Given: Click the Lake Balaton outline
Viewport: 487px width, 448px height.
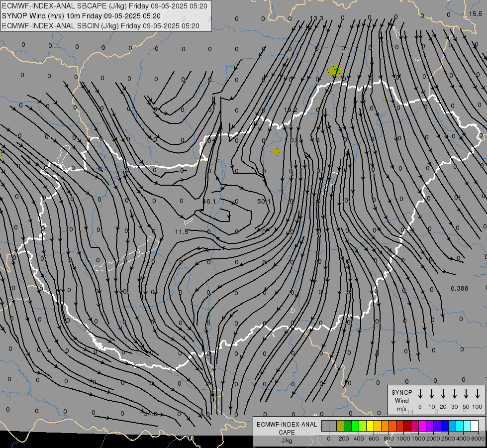Looking at the screenshot, I should pos(127,254).
